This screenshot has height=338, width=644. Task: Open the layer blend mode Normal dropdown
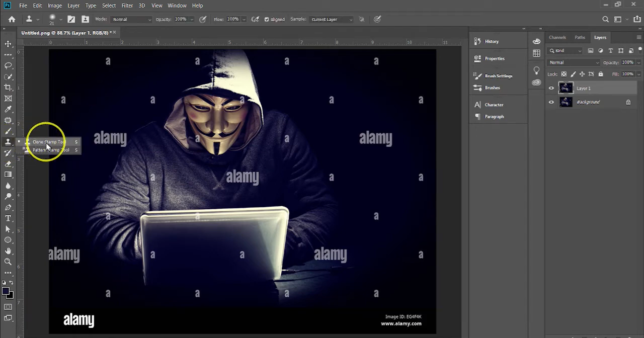point(574,62)
